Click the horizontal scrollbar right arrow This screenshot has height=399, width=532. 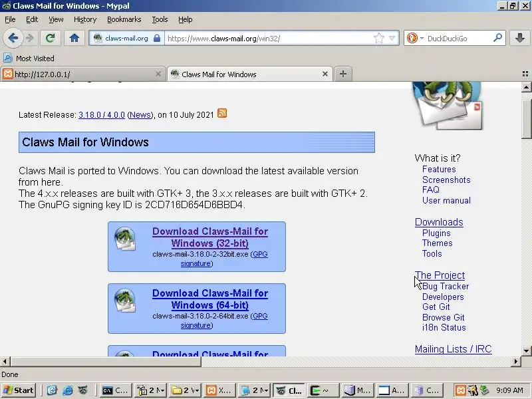coord(516,361)
